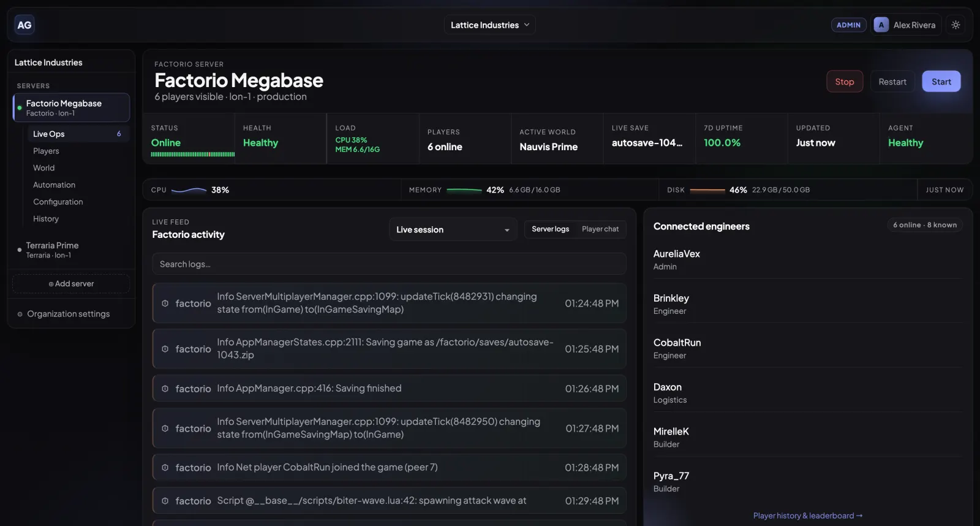This screenshot has height=526, width=980.
Task: Click the Status uptime bar strip
Action: click(193, 154)
